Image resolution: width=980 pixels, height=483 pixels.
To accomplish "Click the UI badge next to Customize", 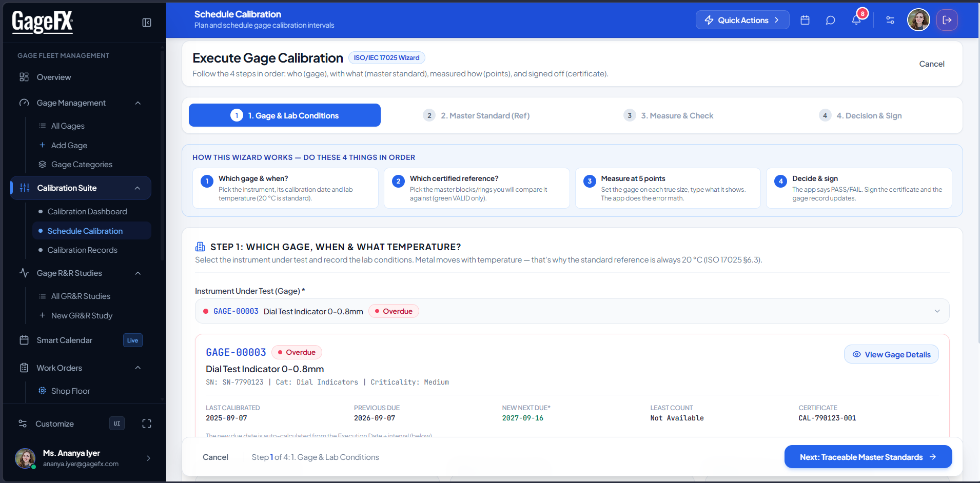I will (117, 424).
